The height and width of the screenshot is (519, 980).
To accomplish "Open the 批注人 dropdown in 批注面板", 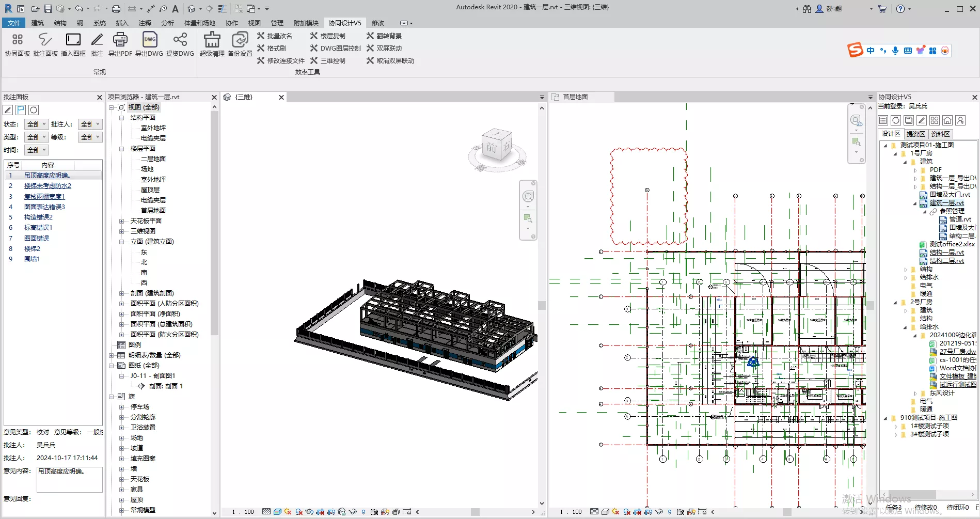I will (90, 124).
